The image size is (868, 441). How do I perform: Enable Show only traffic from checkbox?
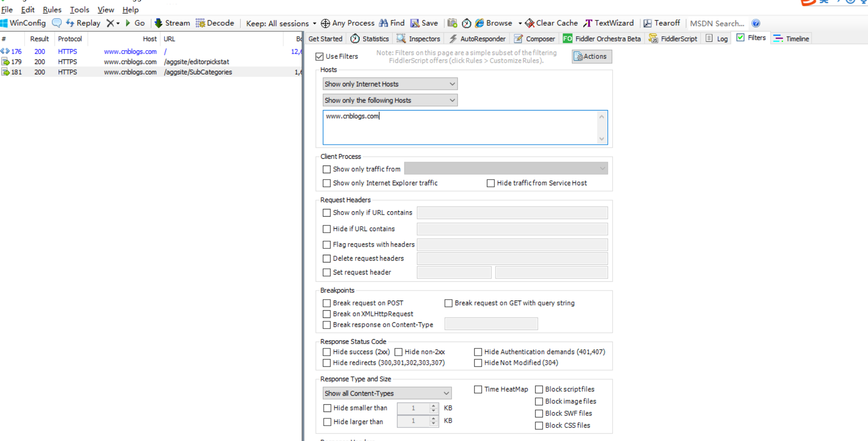[327, 169]
